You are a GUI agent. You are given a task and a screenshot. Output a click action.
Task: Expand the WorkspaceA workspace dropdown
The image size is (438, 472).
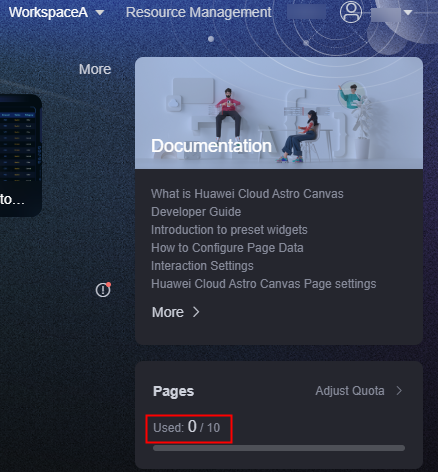(99, 13)
